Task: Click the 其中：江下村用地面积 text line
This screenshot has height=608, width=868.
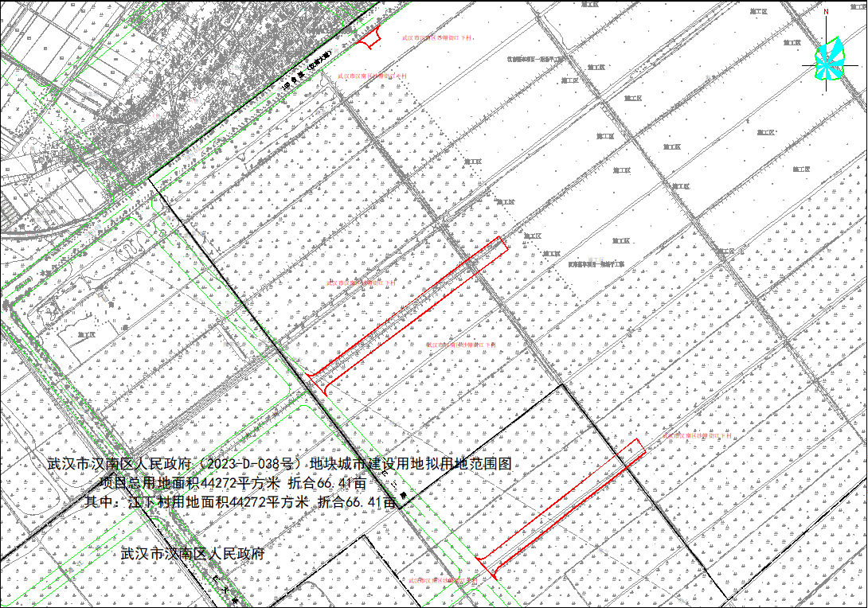Action: (x=240, y=502)
